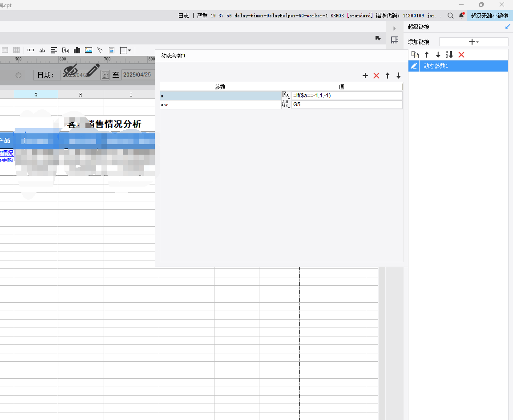Expand the cell border style dropdown arrow
The image size is (513, 420).
pos(129,50)
